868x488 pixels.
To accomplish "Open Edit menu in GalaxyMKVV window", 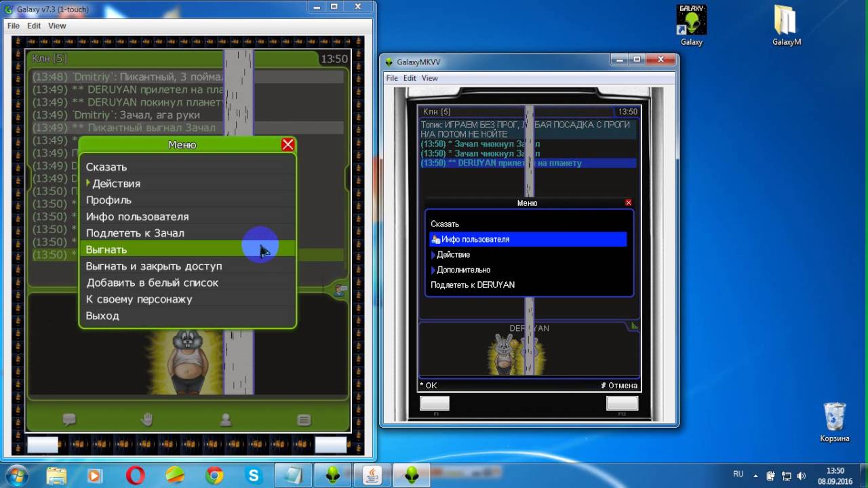I will click(x=410, y=78).
